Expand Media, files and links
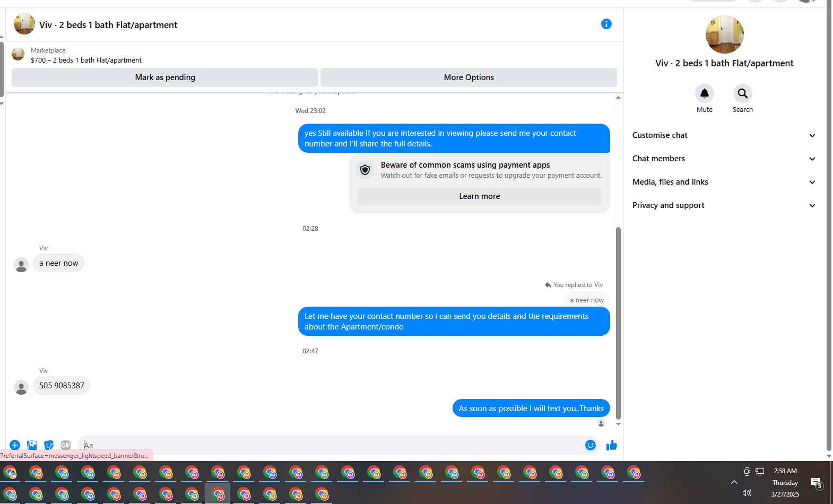The image size is (833, 504). tap(724, 182)
